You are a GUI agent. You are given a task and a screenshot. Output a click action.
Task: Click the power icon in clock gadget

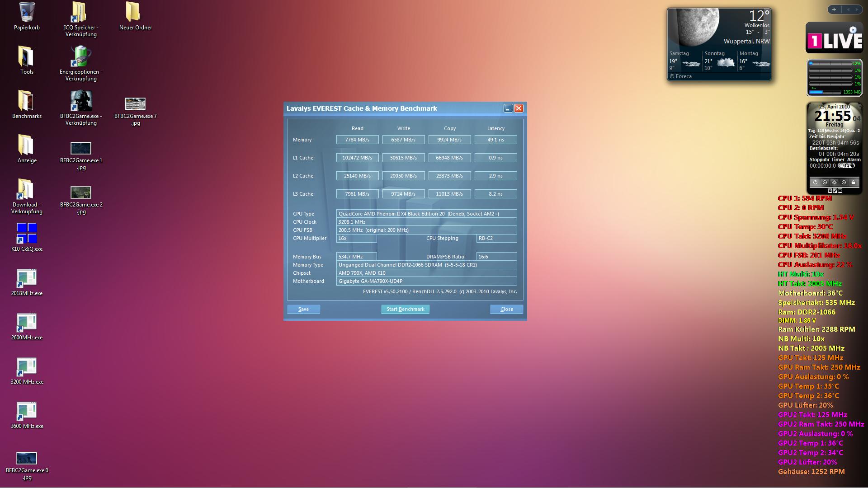pos(815,183)
